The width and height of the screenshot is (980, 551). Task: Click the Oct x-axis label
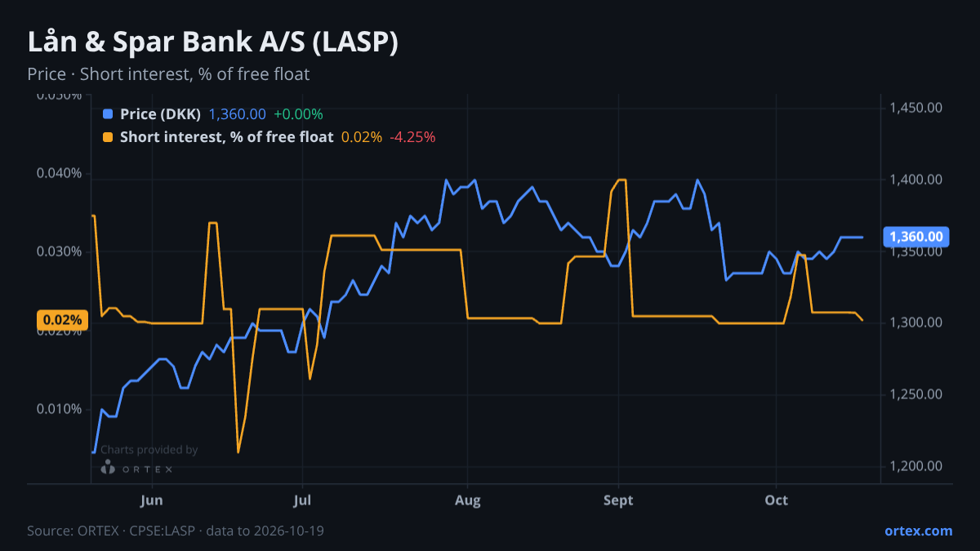776,500
